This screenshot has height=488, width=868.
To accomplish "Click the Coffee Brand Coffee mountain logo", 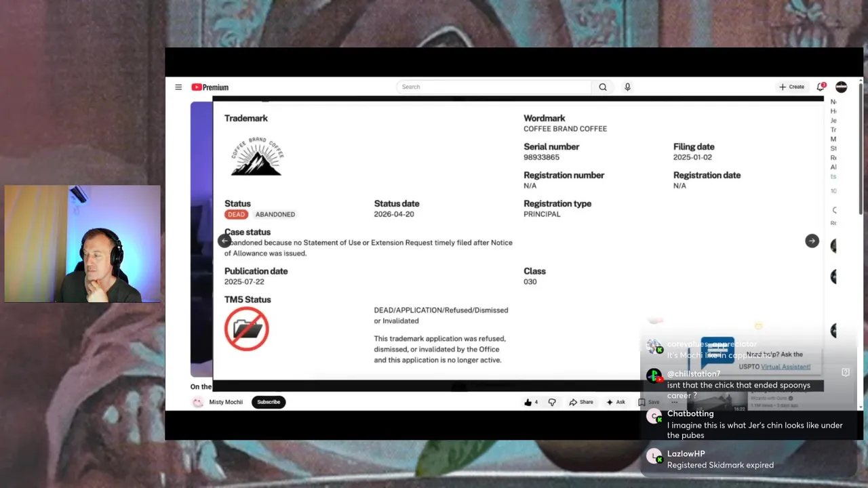I will click(256, 157).
